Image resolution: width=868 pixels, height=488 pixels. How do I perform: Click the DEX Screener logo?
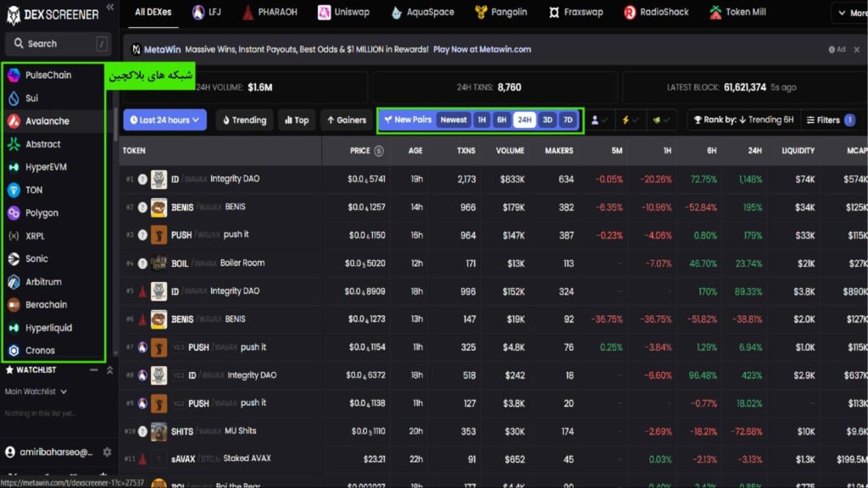click(x=53, y=14)
